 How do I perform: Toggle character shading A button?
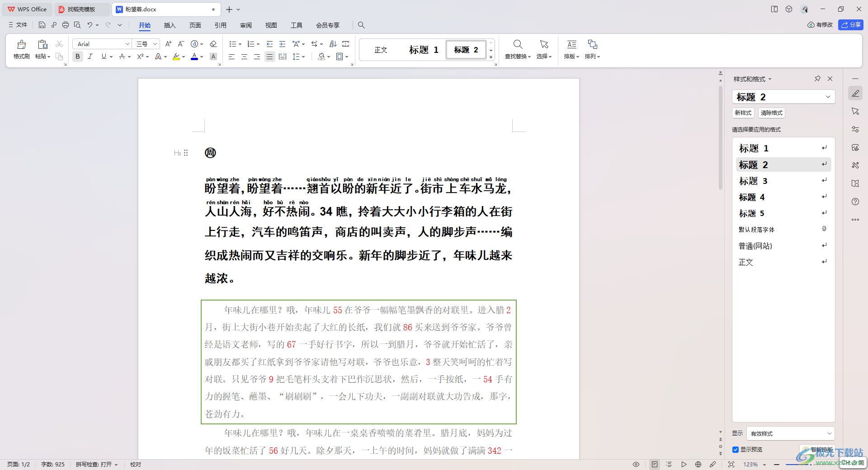(x=213, y=56)
